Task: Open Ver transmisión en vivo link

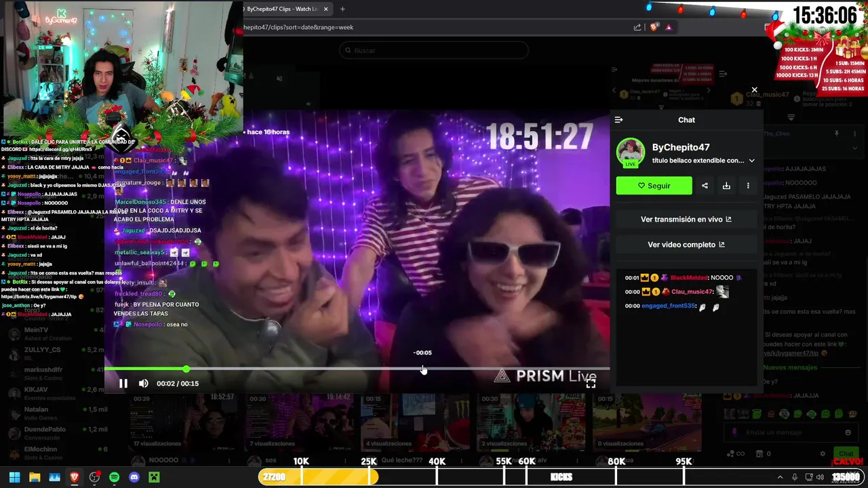Action: (686, 220)
